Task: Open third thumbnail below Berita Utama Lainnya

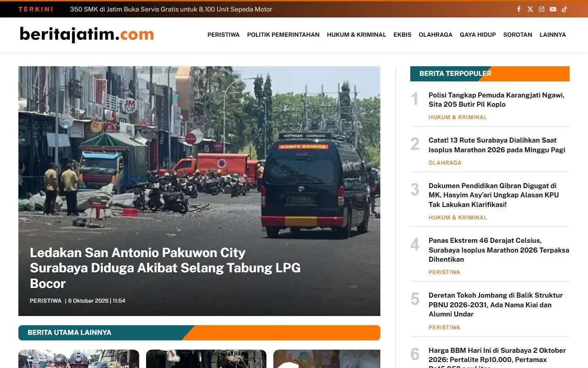Action: pyautogui.click(x=327, y=359)
